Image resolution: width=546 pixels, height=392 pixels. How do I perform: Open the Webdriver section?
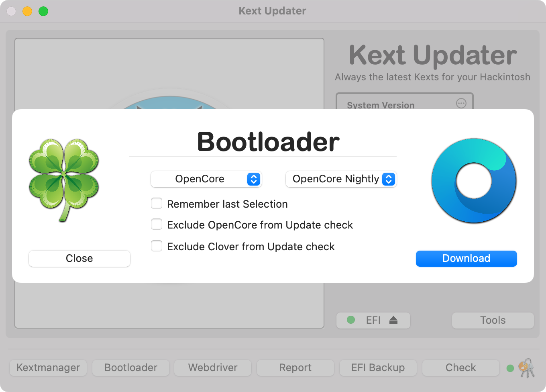213,368
